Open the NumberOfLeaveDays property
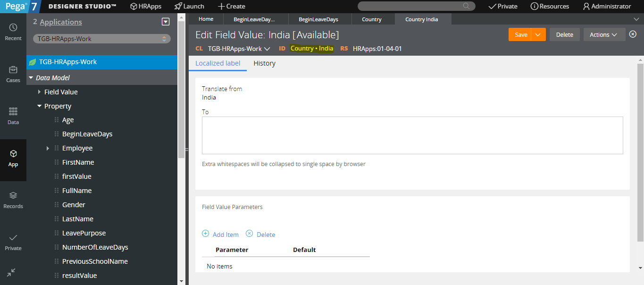The image size is (644, 285). (95, 247)
